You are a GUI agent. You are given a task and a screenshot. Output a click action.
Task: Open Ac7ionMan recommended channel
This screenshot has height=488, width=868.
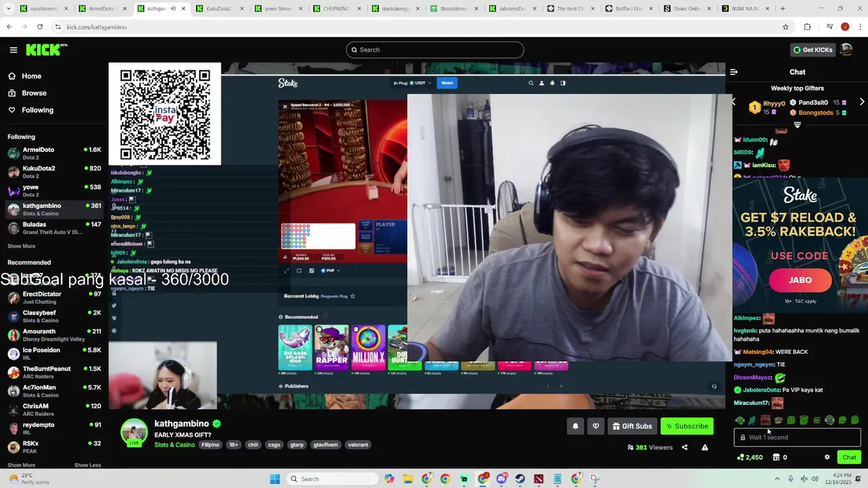(54, 391)
